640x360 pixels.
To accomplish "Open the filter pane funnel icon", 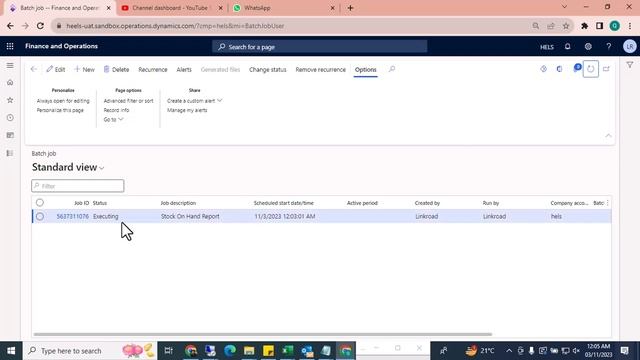I will click(630, 65).
